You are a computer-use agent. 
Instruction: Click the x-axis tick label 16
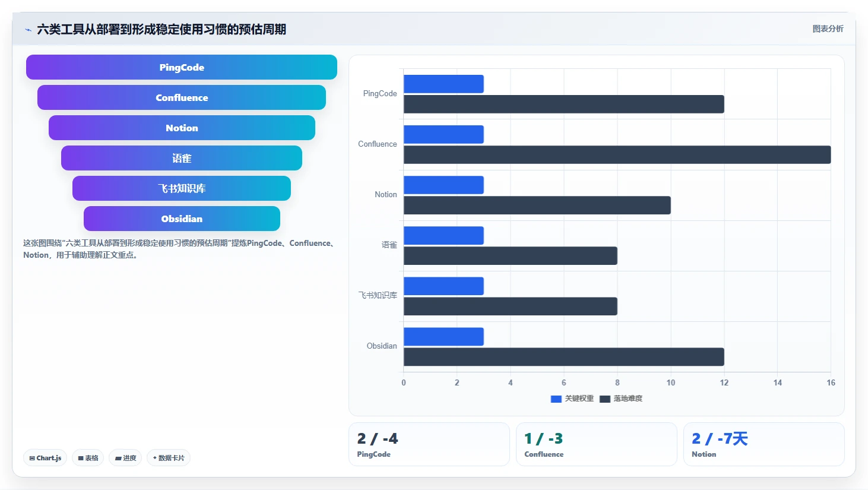[x=831, y=382]
